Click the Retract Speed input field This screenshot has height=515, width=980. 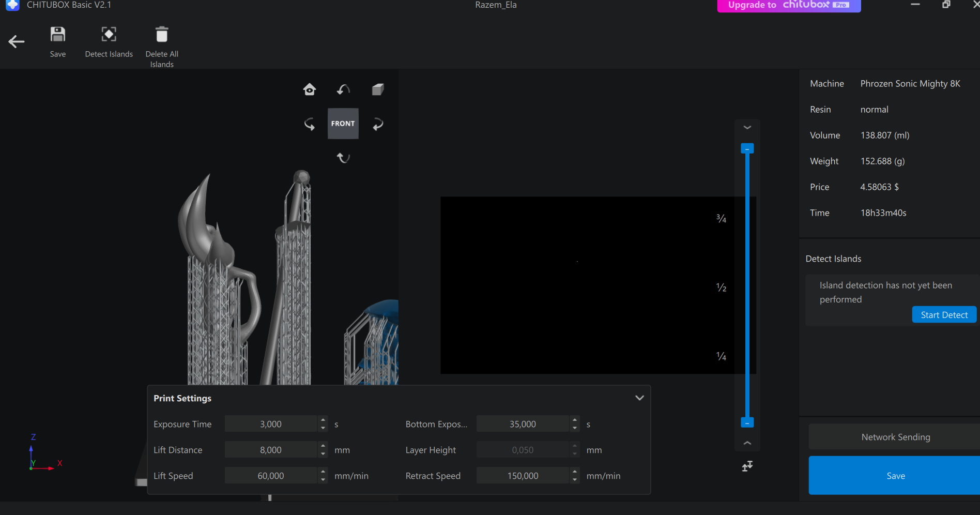(x=523, y=476)
